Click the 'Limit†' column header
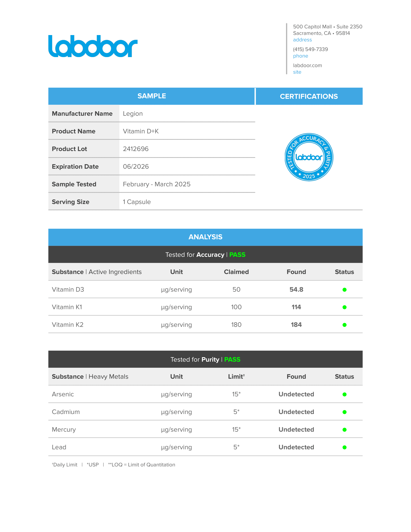Image resolution: width=411 pixels, height=532 pixels. click(x=236, y=377)
